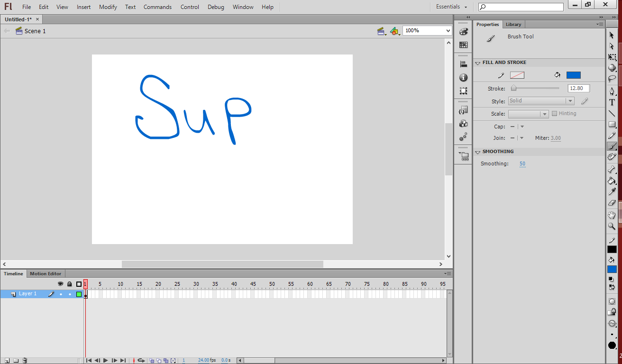This screenshot has height=364, width=622.
Task: Select the Subselection (white arrow) tool
Action: pyautogui.click(x=612, y=46)
